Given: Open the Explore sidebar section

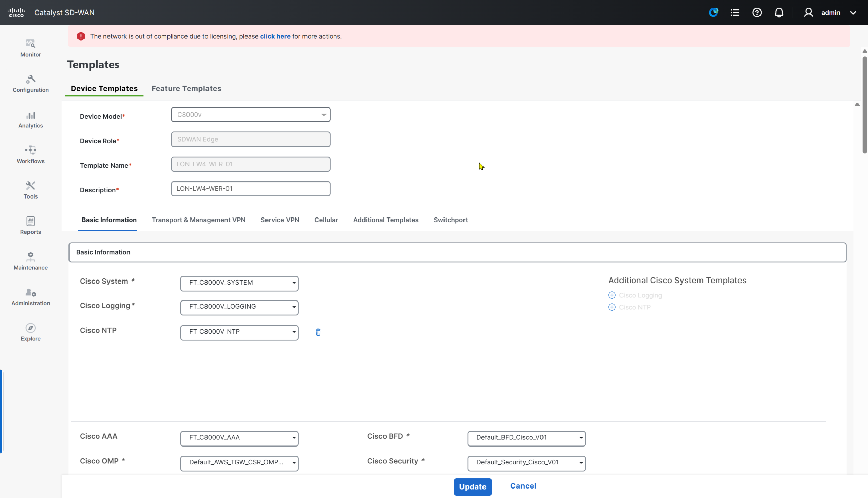Looking at the screenshot, I should click(31, 332).
